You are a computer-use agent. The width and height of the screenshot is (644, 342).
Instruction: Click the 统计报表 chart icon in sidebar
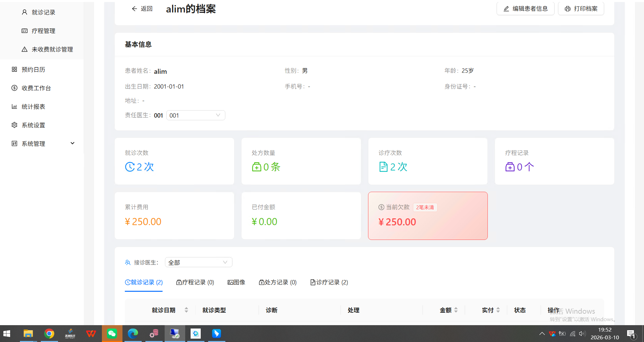(14, 106)
